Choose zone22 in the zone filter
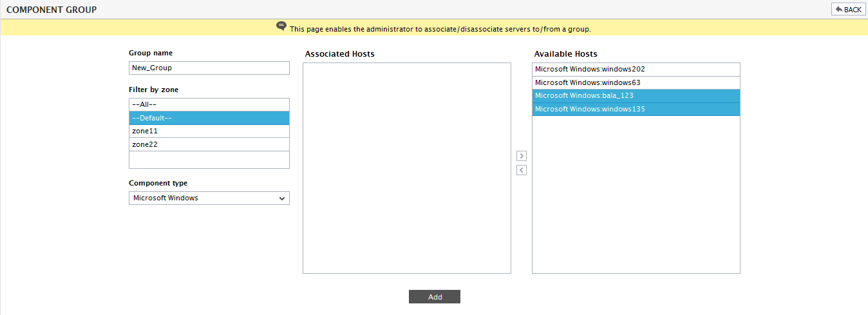Viewport: 868px width, 315px height. [x=209, y=144]
